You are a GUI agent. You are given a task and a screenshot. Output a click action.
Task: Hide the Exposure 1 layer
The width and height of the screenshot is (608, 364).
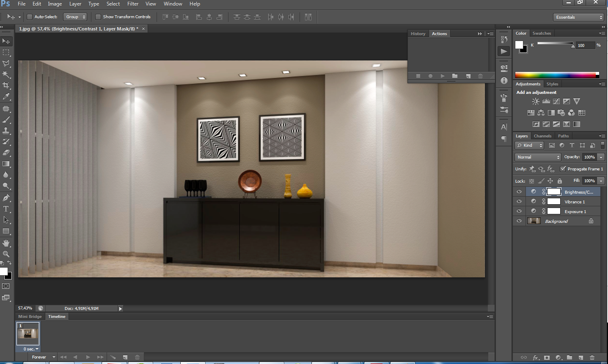[519, 211]
